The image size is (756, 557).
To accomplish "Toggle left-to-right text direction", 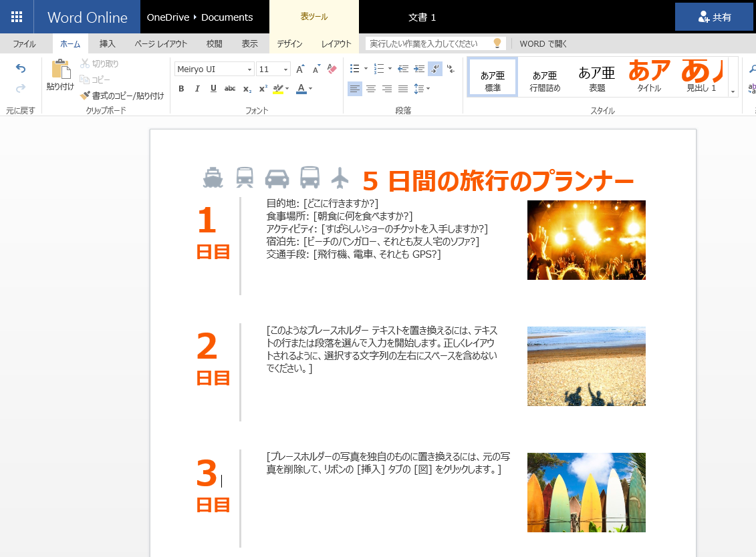I will pyautogui.click(x=435, y=68).
